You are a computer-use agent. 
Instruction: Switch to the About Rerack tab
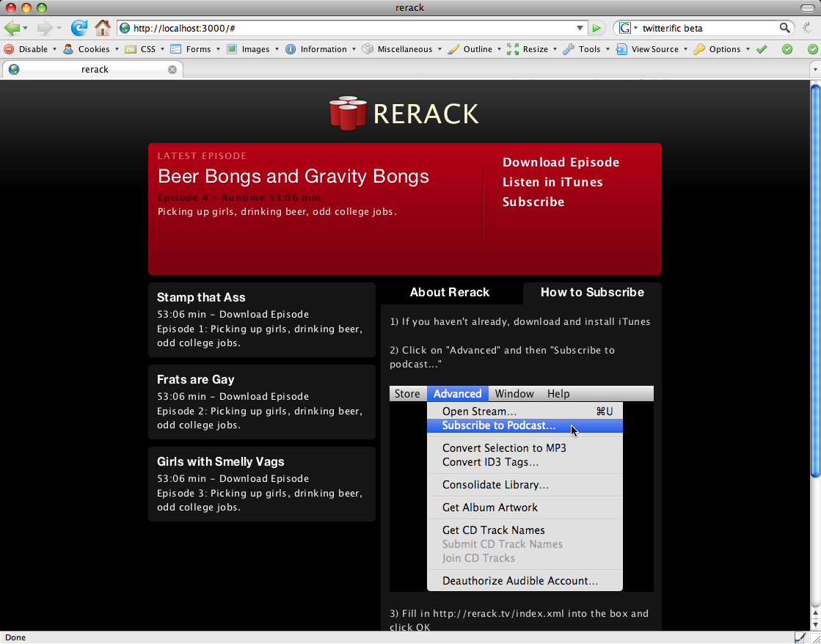450,292
